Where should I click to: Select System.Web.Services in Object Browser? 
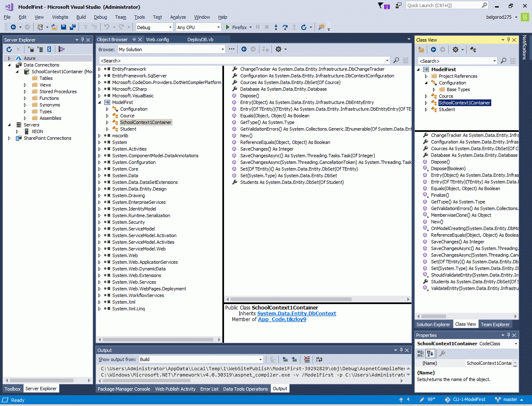pyautogui.click(x=134, y=282)
